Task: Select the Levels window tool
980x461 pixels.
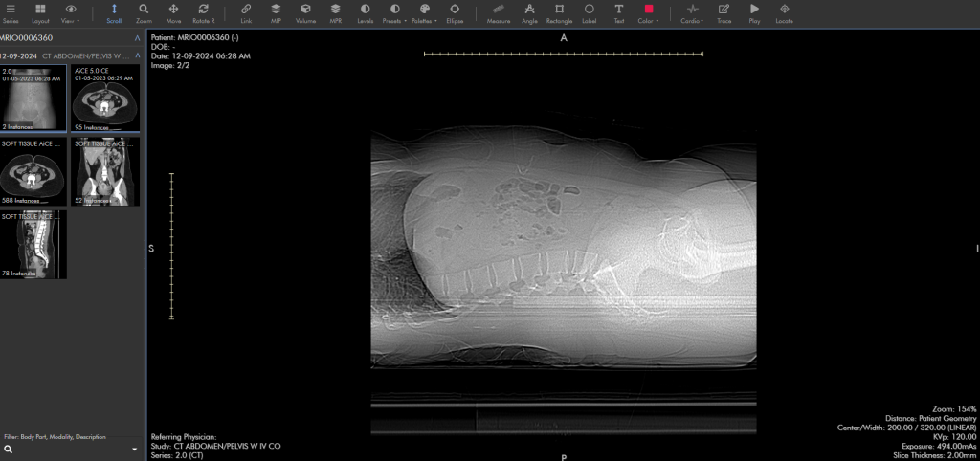Action: coord(365,13)
